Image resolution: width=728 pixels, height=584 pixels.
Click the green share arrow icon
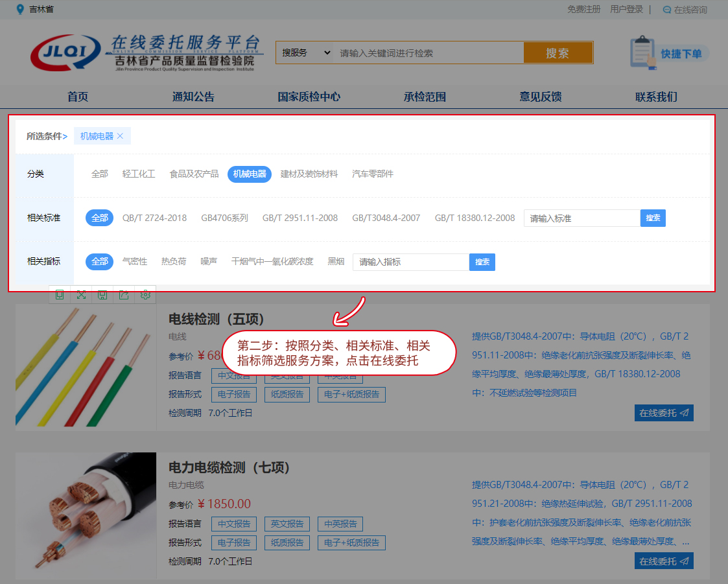(124, 294)
